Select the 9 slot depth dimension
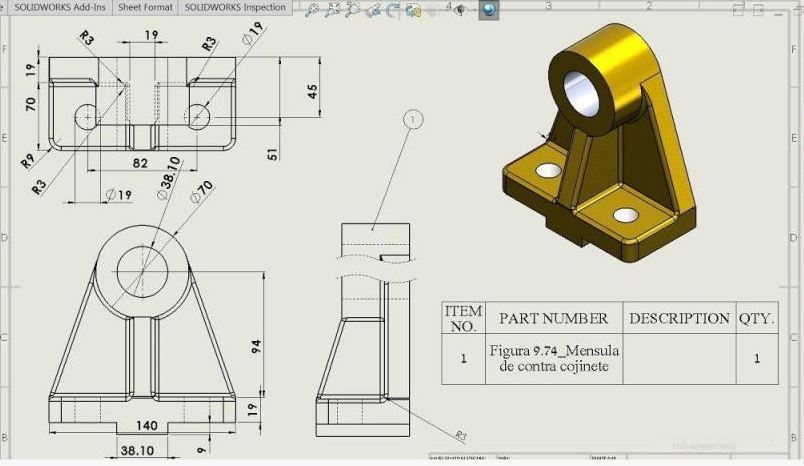804x466 pixels. pyautogui.click(x=202, y=450)
